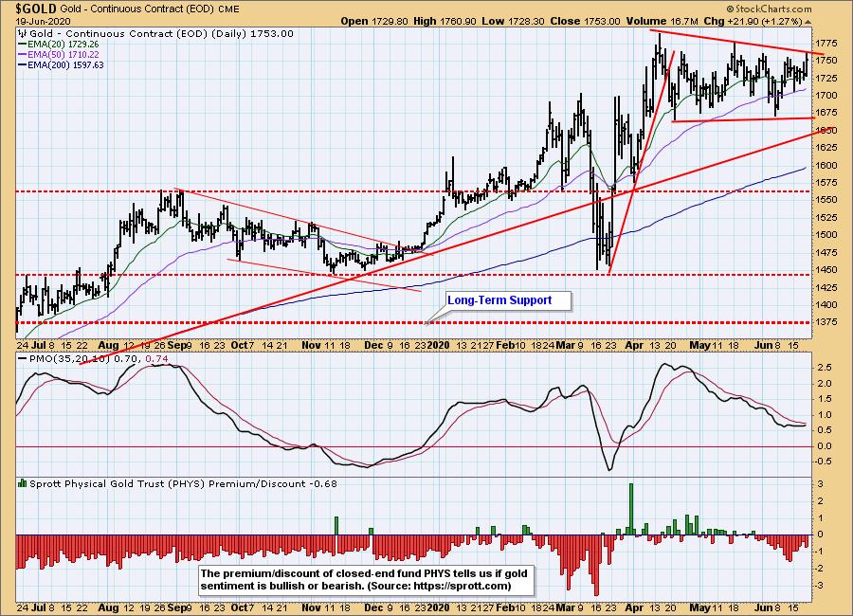Click the 1600 price axis label
Viewport: 853px width, 616px height.
tap(826, 165)
